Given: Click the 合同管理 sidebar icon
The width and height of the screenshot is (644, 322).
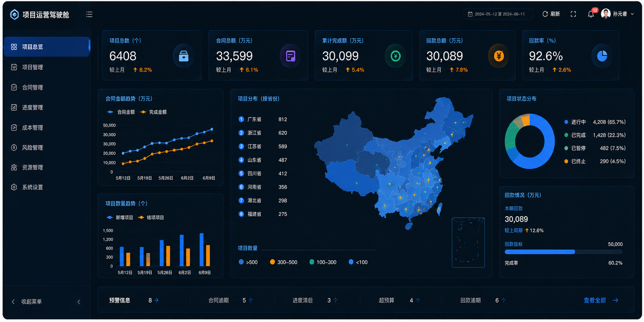Looking at the screenshot, I should click(x=14, y=87).
